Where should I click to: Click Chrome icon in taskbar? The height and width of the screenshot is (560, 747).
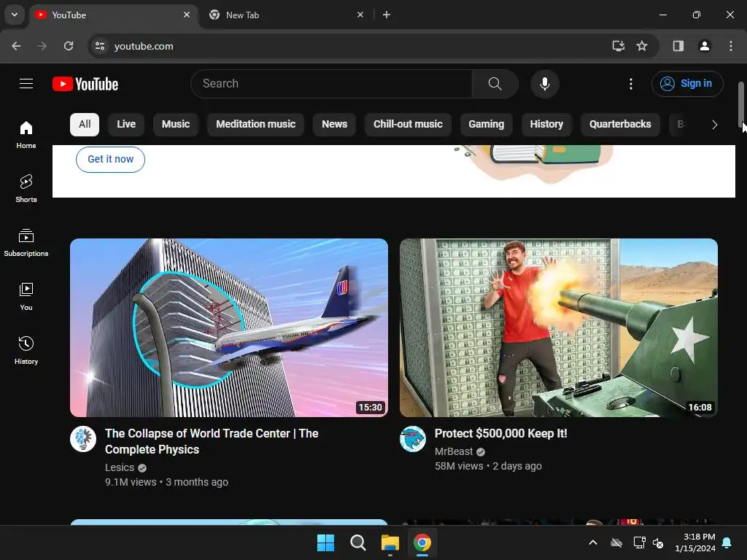[x=422, y=542]
